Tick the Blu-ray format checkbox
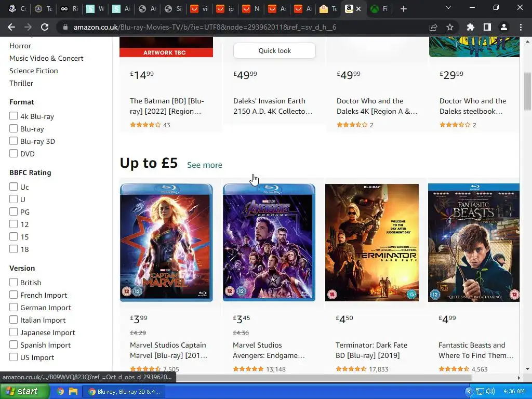The height and width of the screenshot is (399, 532). [x=13, y=129]
